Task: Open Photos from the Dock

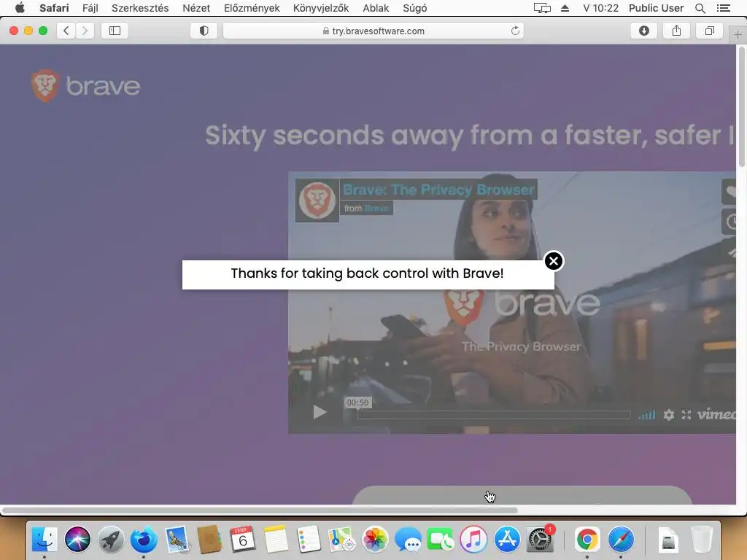Action: coord(375,540)
